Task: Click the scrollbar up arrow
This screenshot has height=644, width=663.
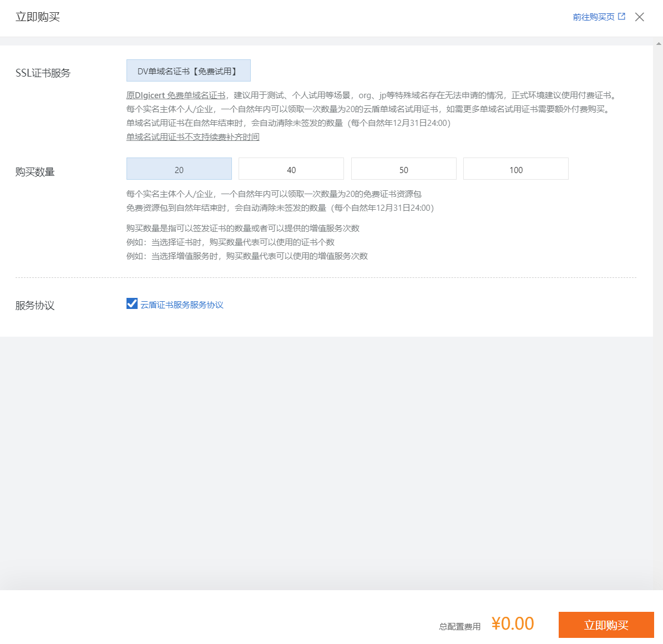Action: click(659, 43)
